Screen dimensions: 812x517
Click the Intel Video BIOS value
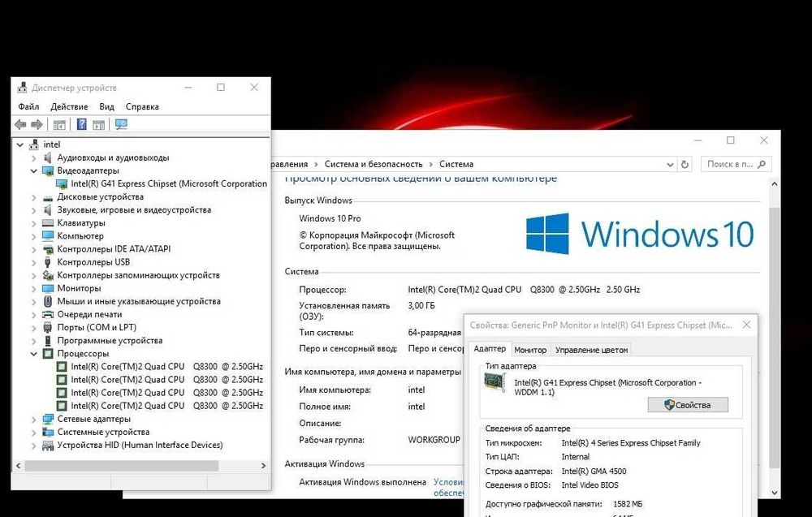[590, 485]
